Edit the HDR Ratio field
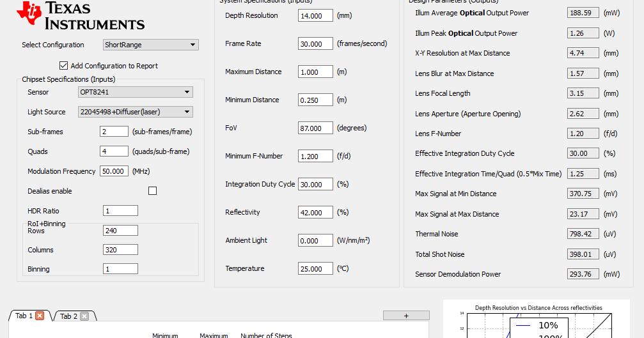The height and width of the screenshot is (338, 644). [120, 211]
